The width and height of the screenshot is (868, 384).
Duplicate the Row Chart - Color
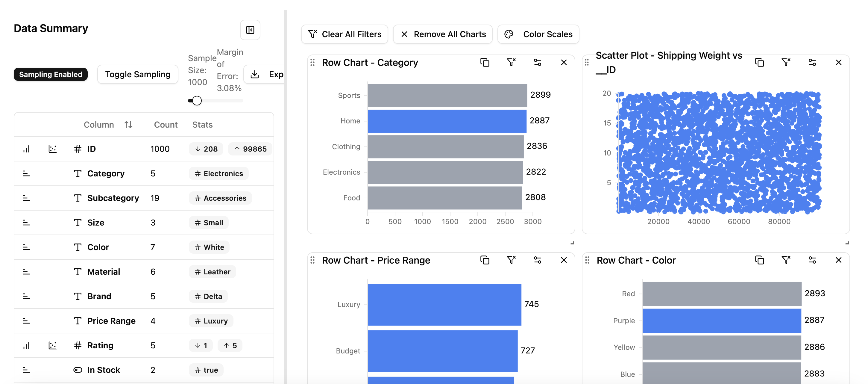coord(760,260)
